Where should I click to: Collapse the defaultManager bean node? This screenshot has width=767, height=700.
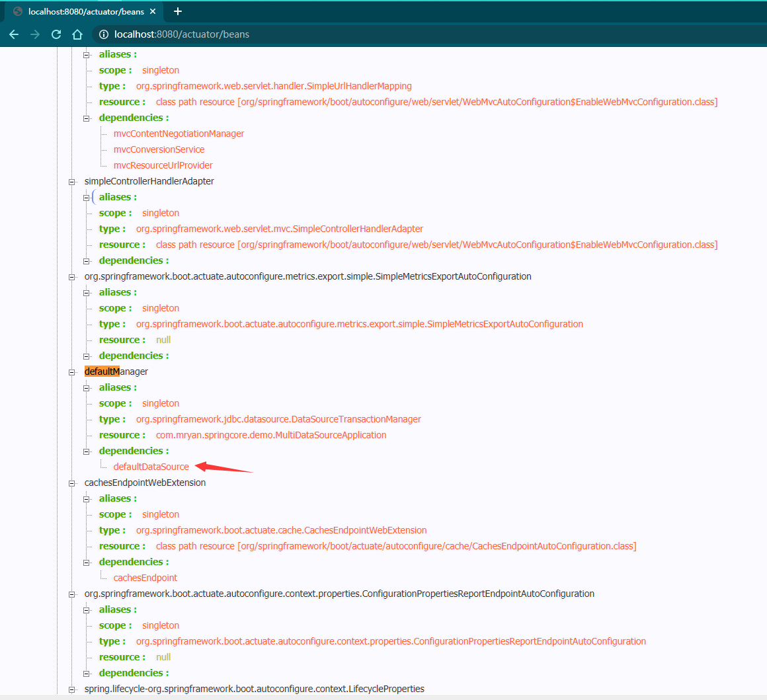pos(72,372)
